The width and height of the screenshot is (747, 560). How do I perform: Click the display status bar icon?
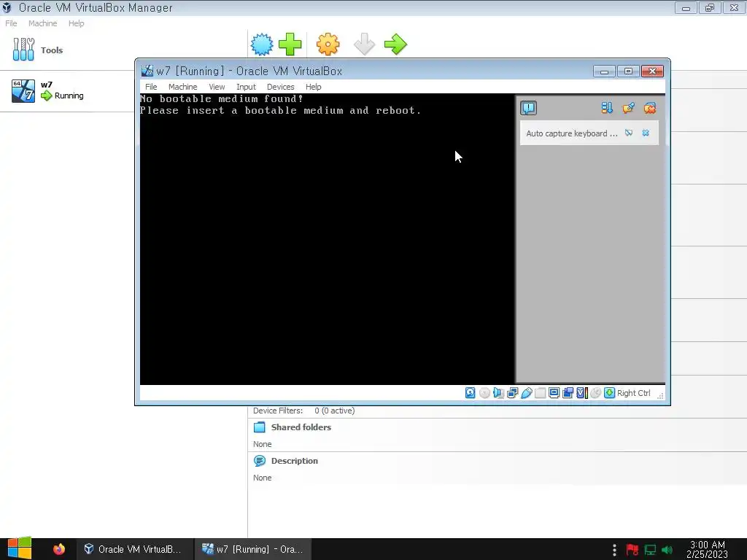tap(554, 393)
